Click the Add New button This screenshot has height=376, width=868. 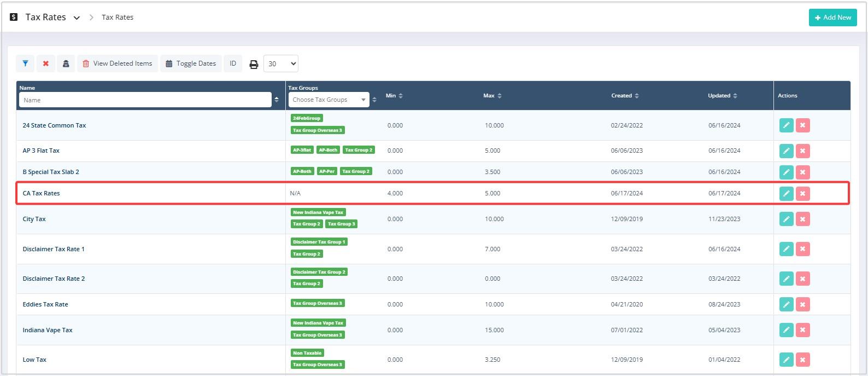click(833, 18)
